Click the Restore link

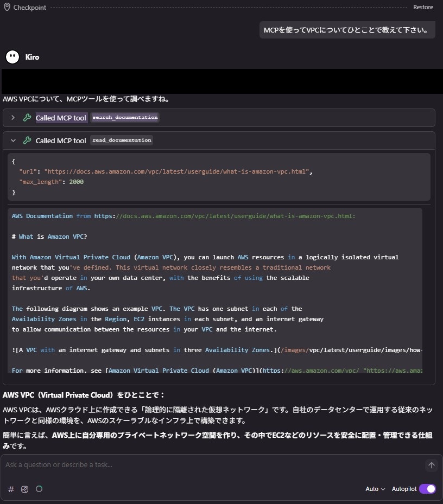tap(423, 7)
